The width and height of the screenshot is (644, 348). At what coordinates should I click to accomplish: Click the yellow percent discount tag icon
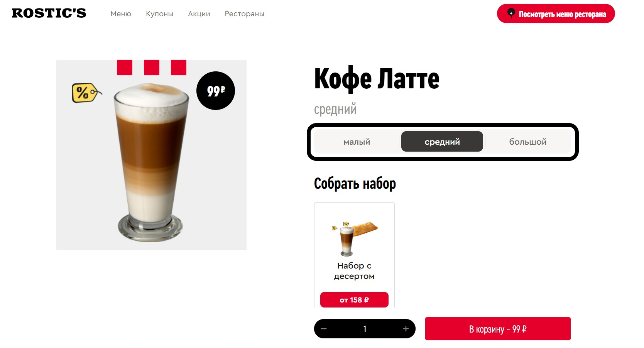(87, 93)
